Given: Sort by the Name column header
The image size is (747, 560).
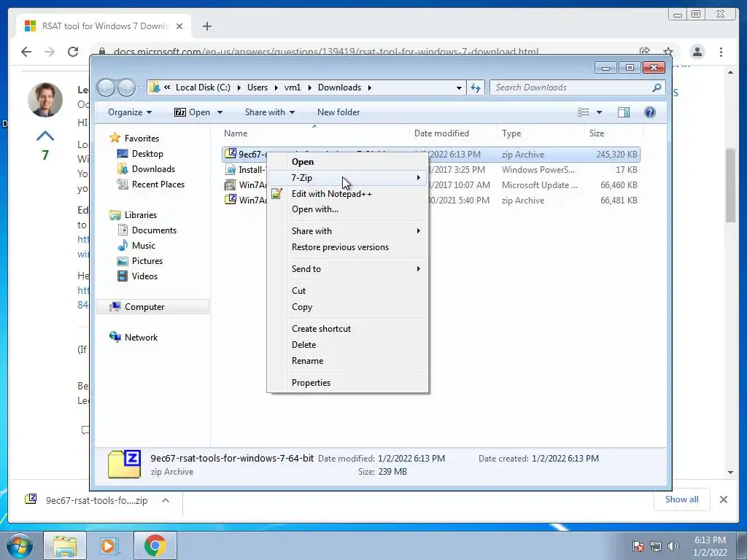Looking at the screenshot, I should (314, 133).
